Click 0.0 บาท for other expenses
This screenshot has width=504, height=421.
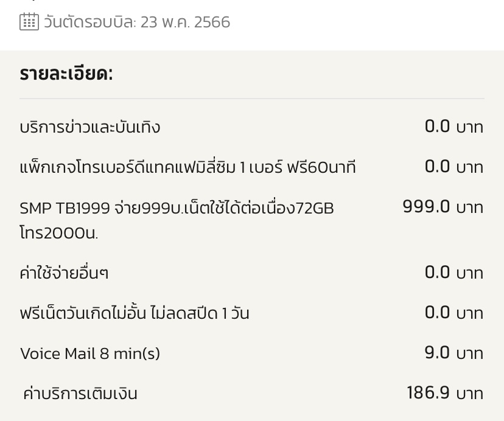pos(454,273)
